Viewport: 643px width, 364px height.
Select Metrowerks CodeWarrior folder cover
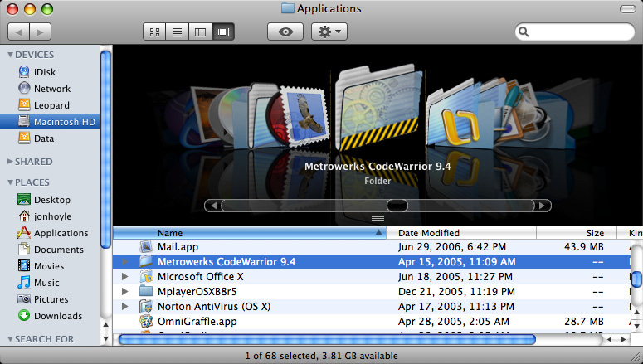[378, 108]
